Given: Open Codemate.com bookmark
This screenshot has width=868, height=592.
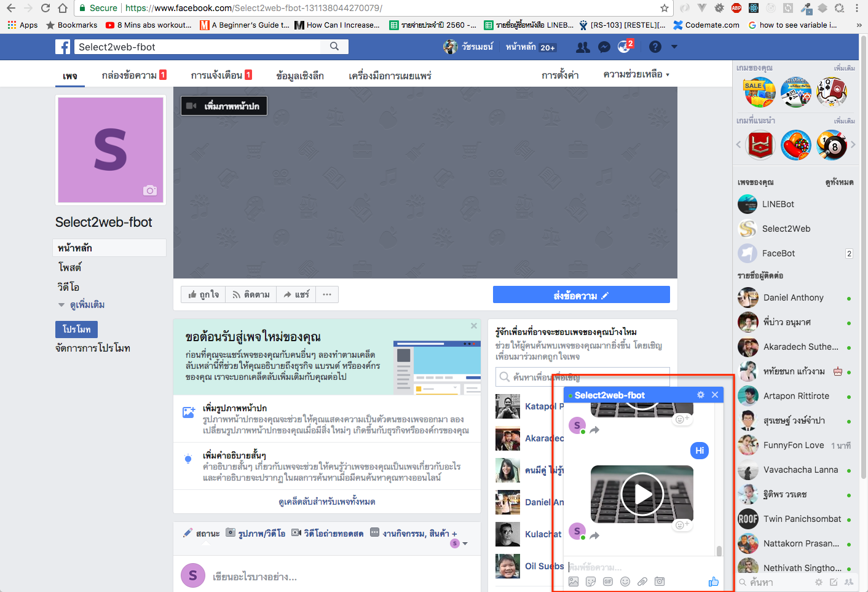Looking at the screenshot, I should [706, 25].
